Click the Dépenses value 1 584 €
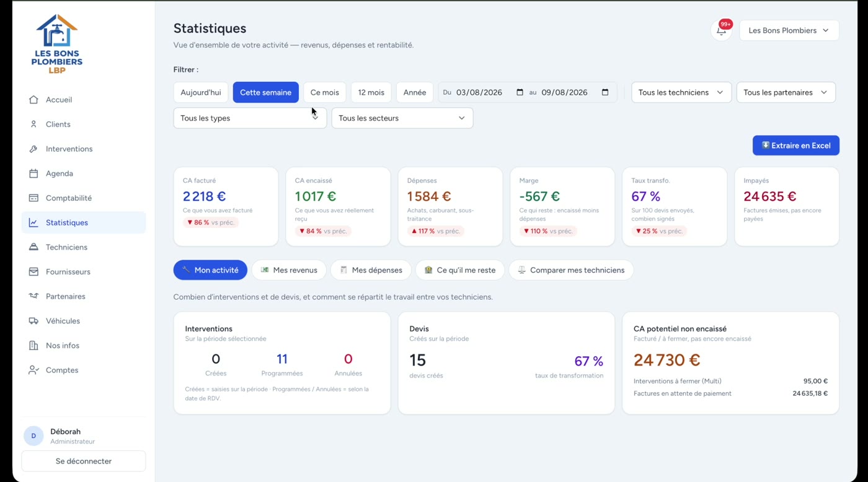Image resolution: width=868 pixels, height=482 pixels. tap(429, 196)
